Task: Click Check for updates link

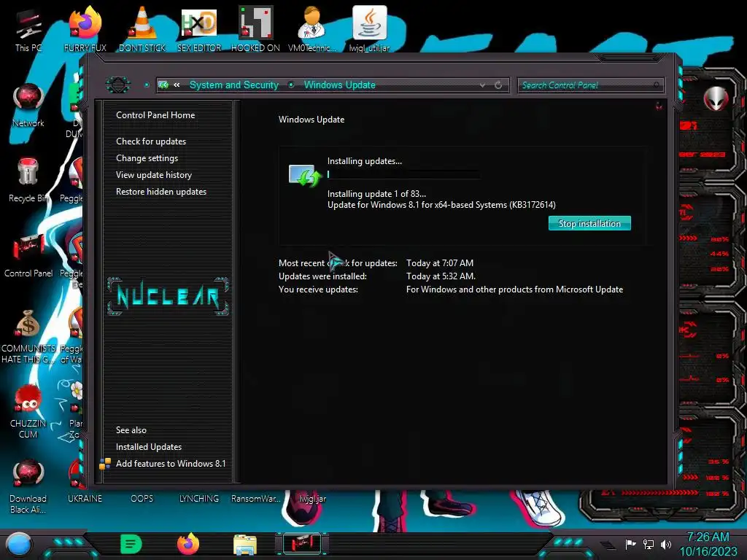Action: click(151, 141)
